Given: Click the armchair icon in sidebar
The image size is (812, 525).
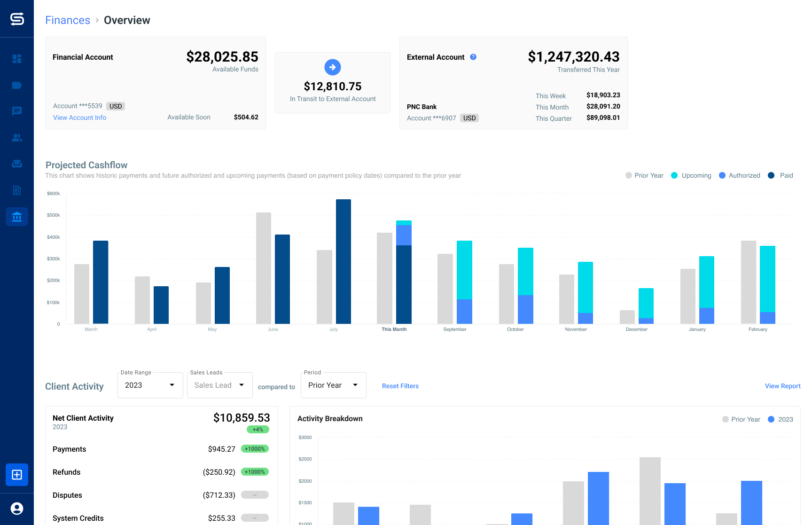Looking at the screenshot, I should point(17,164).
